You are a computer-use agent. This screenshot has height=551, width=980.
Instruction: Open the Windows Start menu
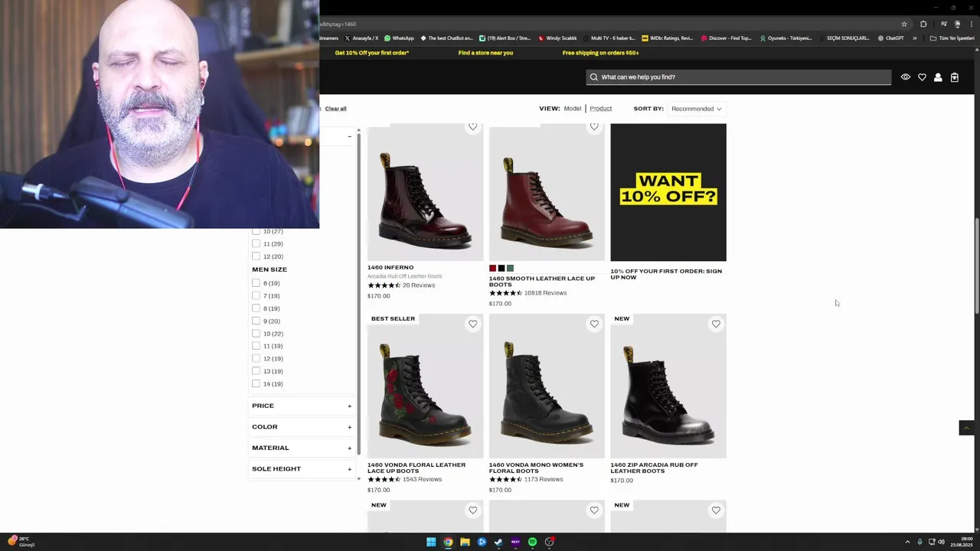click(431, 542)
